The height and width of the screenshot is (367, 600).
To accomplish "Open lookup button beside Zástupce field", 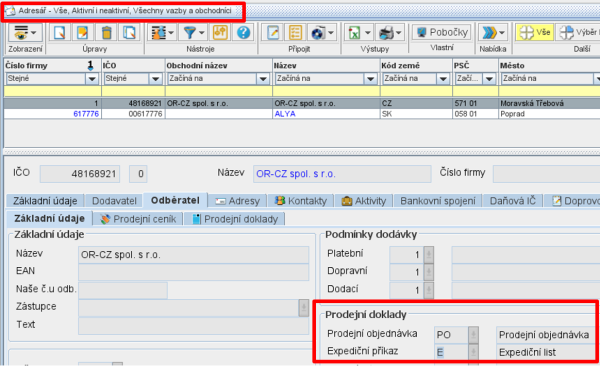I will 303,308.
